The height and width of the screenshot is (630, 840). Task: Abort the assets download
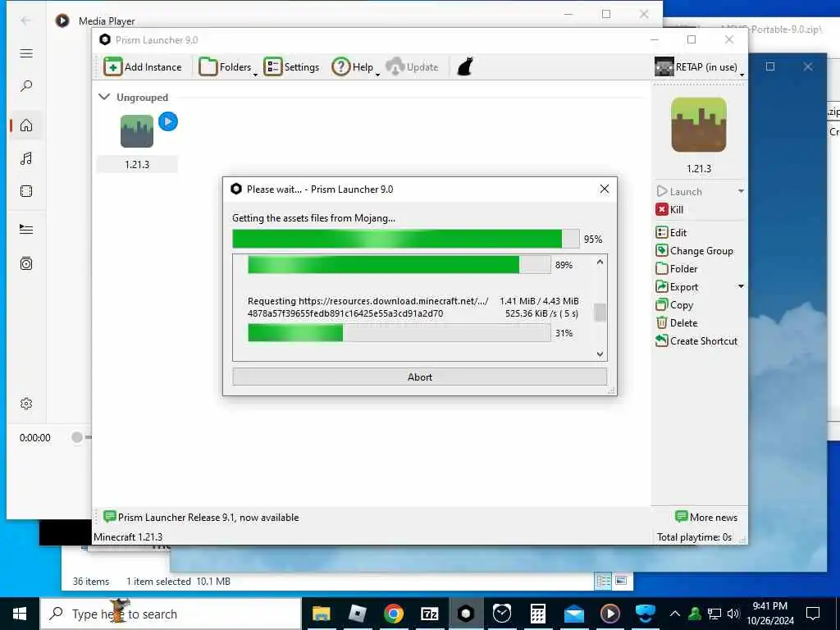[x=419, y=377]
